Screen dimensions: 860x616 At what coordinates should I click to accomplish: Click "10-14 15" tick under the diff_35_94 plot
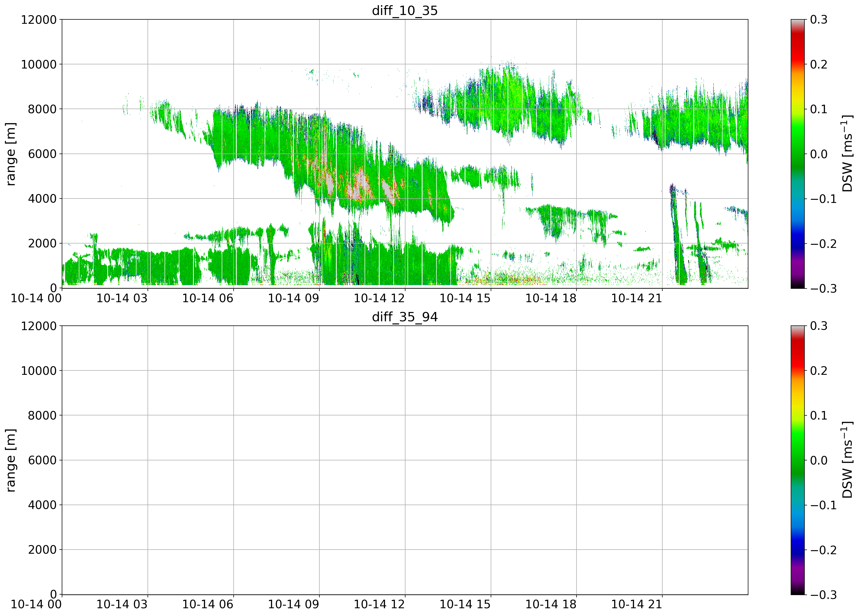pos(465,605)
